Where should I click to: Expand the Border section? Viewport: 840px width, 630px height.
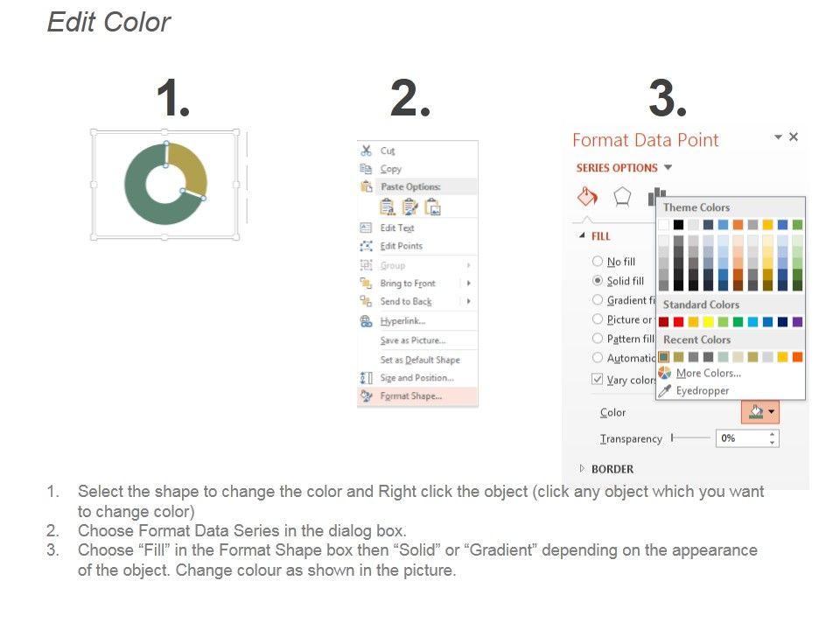(583, 469)
